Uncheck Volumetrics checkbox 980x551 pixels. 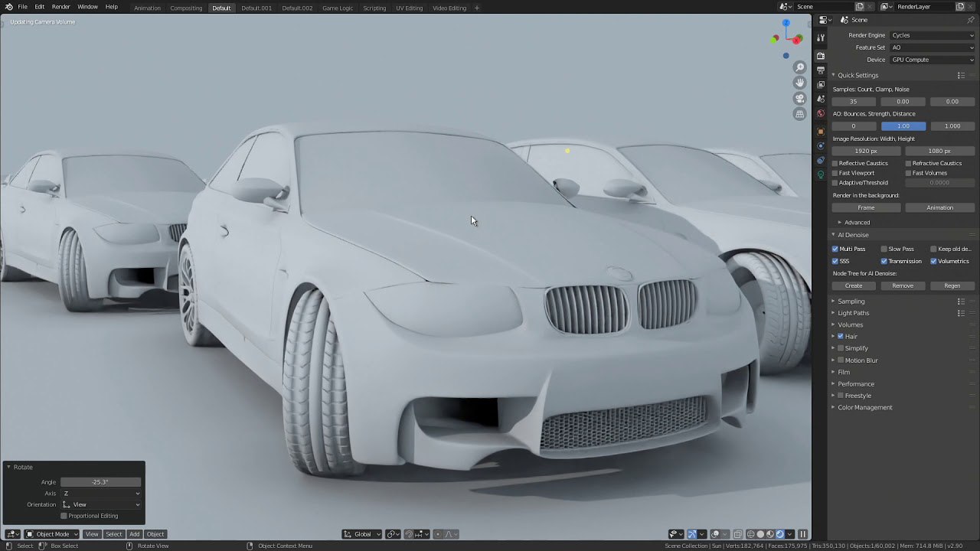pos(934,261)
